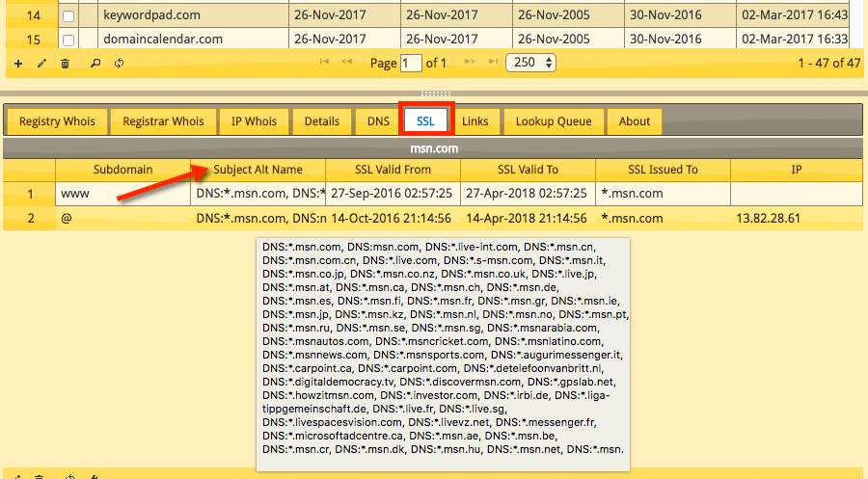
Task: Tick the checkbox for keywordpad.com
Action: pyautogui.click(x=68, y=16)
